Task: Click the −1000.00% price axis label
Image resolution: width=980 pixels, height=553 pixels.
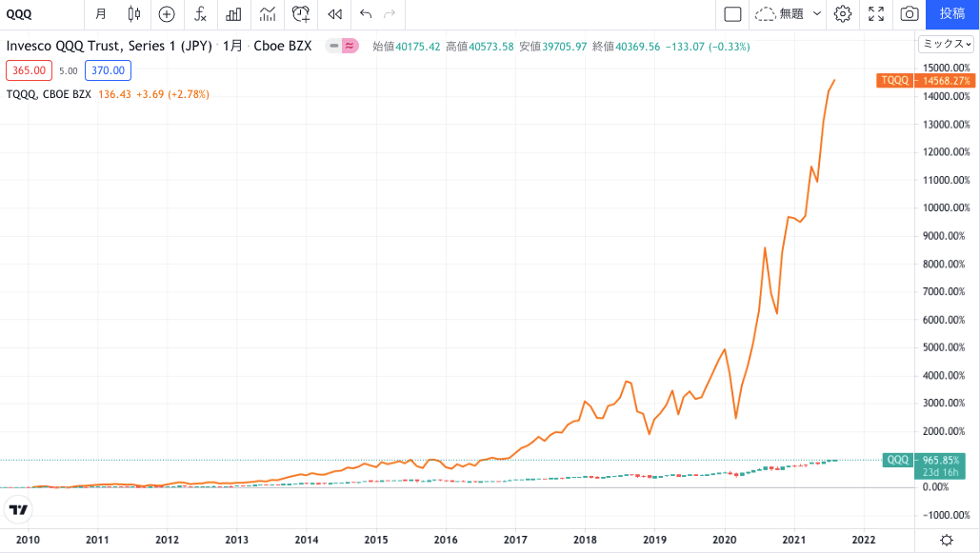Action: 947,515
